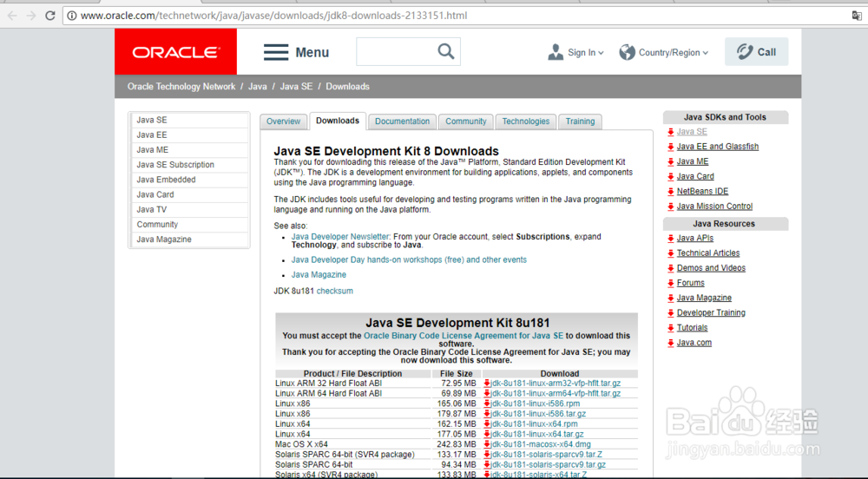Reload the page with refresh icon
This screenshot has width=868, height=479.
click(49, 16)
